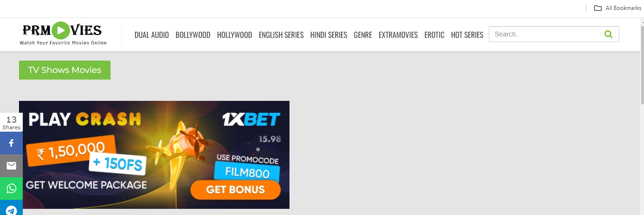Share via the email envelope icon

click(x=11, y=166)
